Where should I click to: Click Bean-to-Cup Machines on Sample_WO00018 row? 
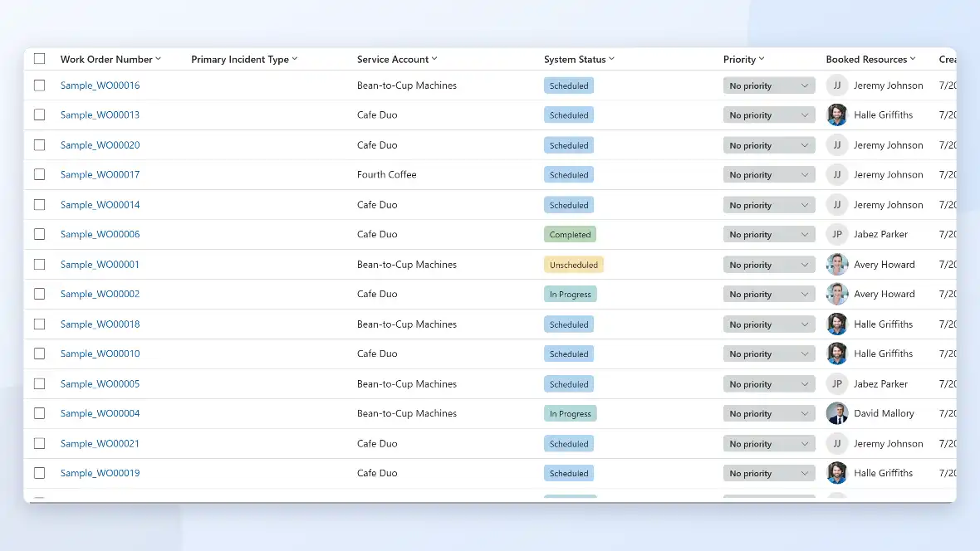tap(406, 324)
